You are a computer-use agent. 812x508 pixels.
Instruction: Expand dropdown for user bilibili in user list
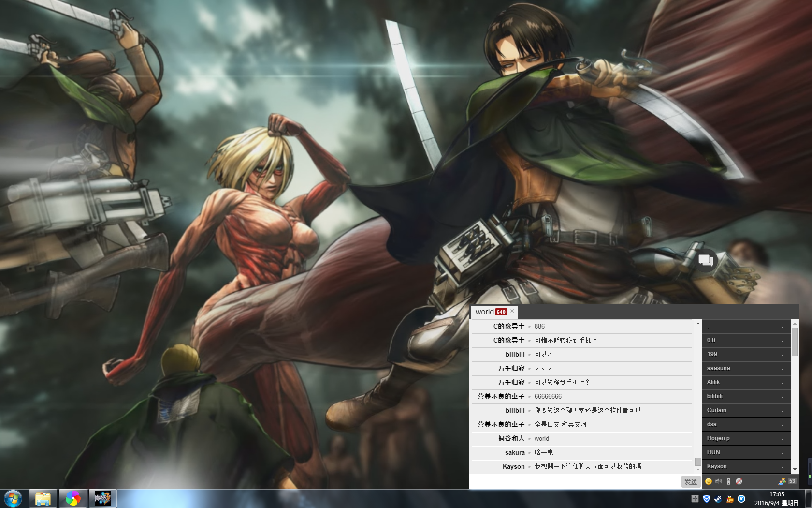click(782, 397)
